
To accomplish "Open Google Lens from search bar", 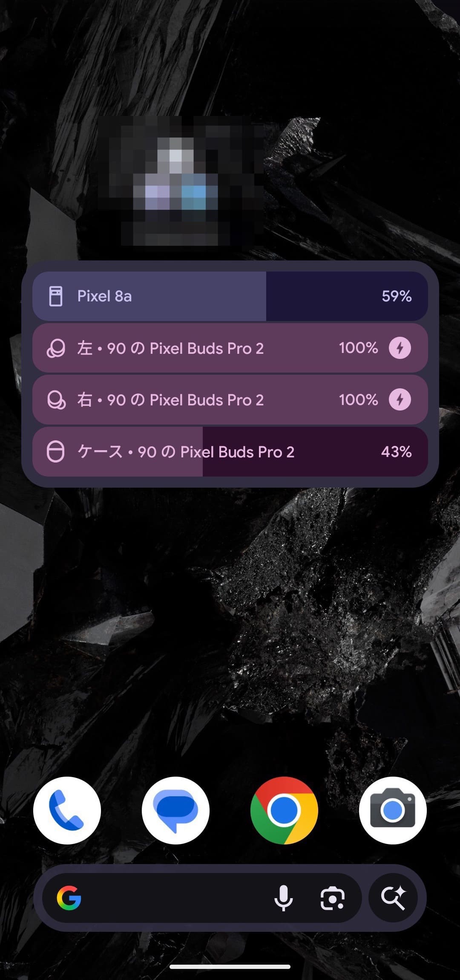I will coord(332,898).
